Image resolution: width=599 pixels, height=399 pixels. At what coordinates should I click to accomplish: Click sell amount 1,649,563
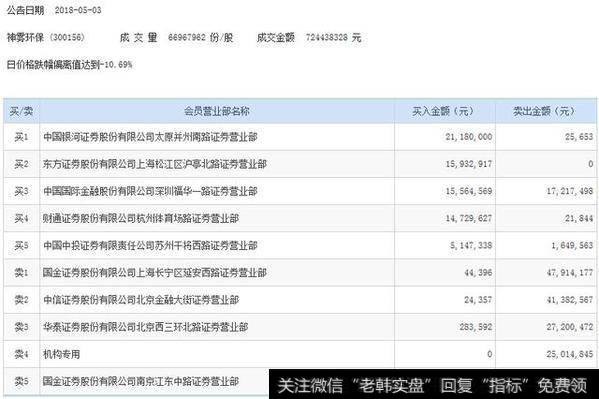click(x=572, y=245)
